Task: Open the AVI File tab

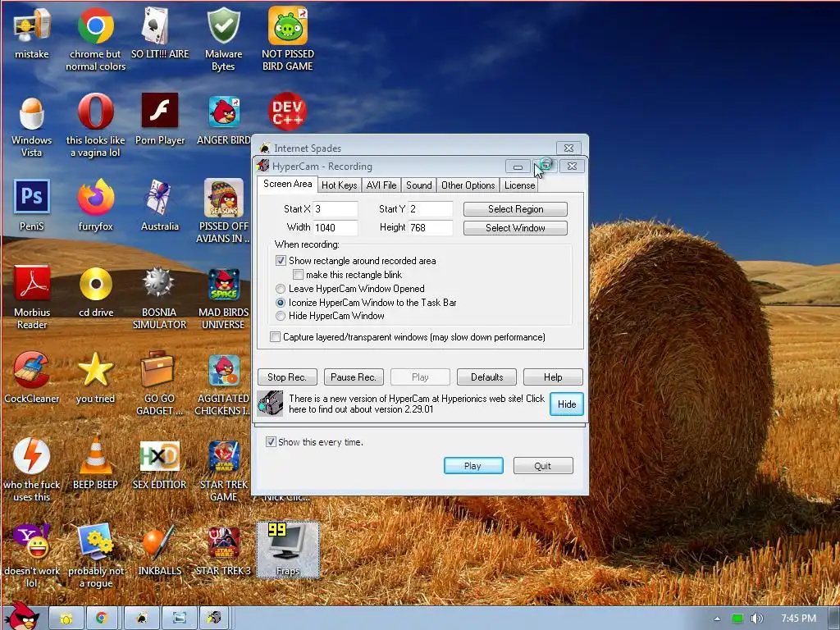Action: pyautogui.click(x=381, y=185)
